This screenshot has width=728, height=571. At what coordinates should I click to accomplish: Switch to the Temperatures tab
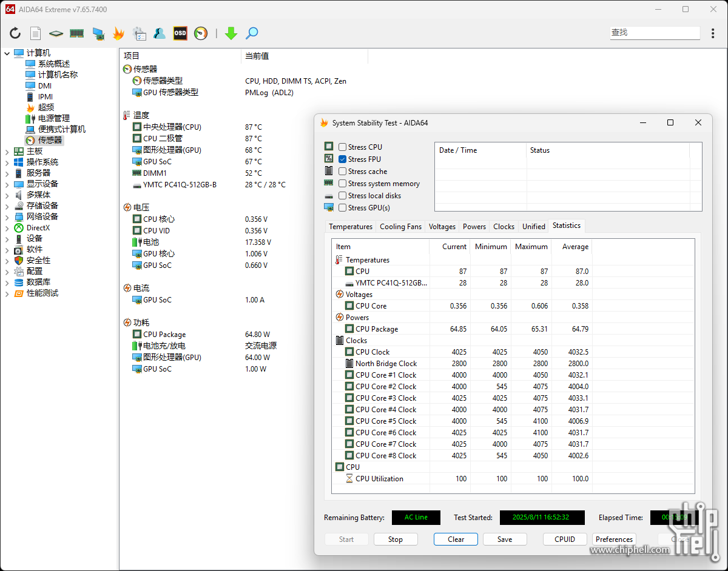pyautogui.click(x=351, y=227)
